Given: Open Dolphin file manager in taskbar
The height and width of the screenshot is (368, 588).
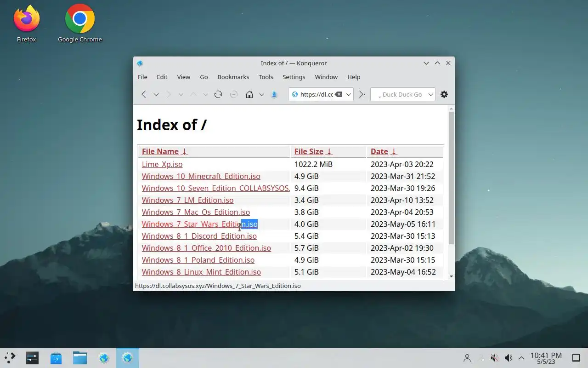Looking at the screenshot, I should tap(80, 357).
